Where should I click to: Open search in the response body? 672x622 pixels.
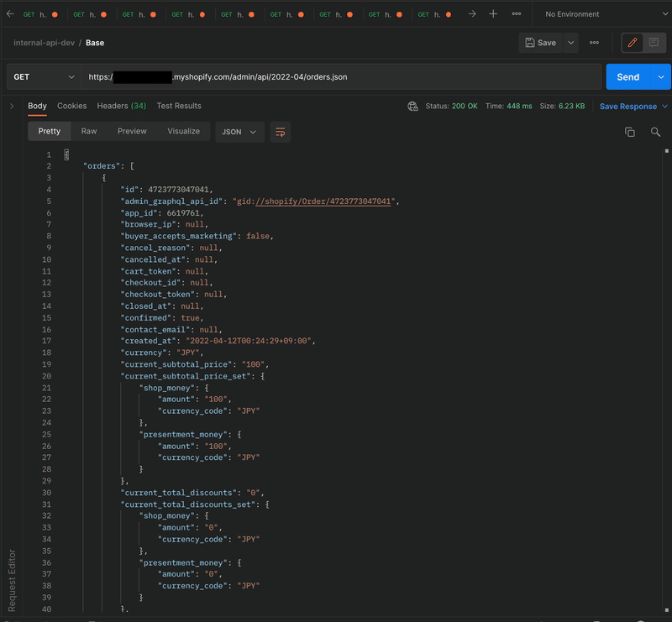click(655, 132)
